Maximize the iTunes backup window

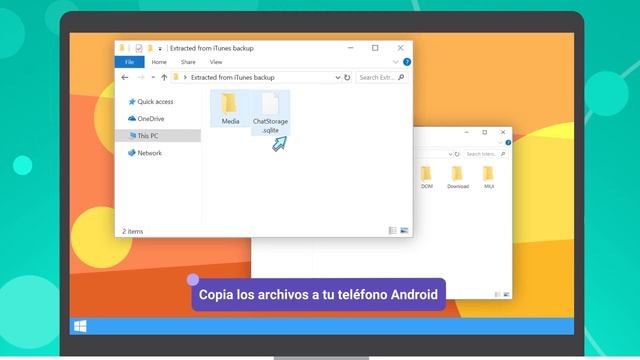click(375, 48)
